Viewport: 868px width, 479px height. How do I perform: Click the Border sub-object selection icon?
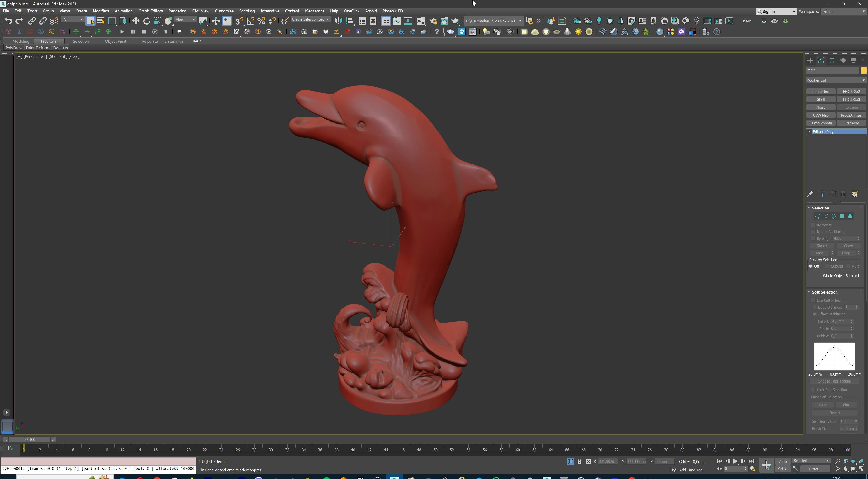coord(834,216)
